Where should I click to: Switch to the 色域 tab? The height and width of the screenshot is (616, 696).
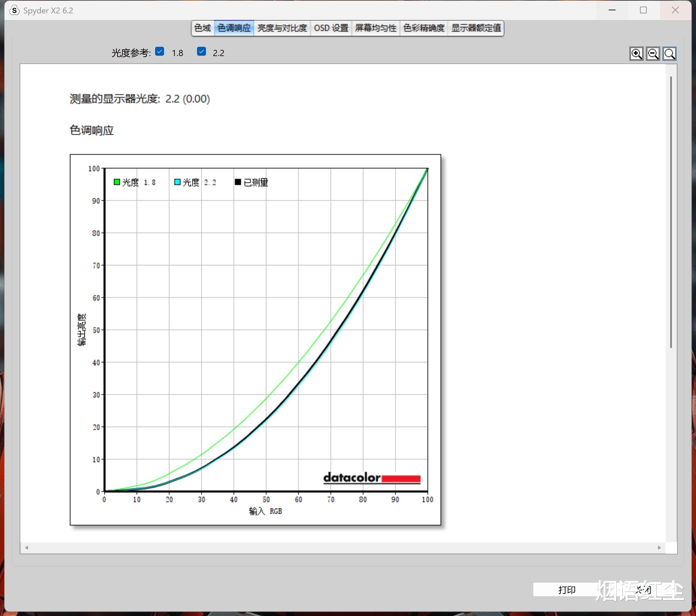(x=203, y=28)
